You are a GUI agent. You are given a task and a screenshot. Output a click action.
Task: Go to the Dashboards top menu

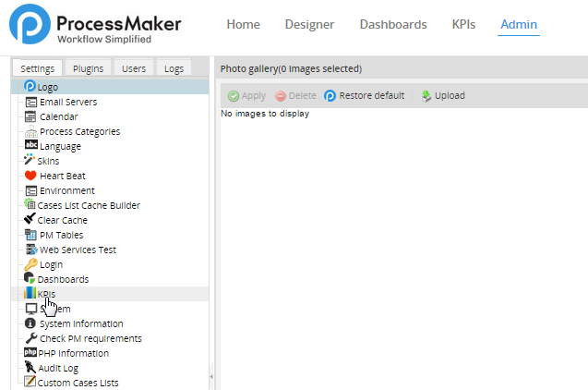[x=392, y=25]
